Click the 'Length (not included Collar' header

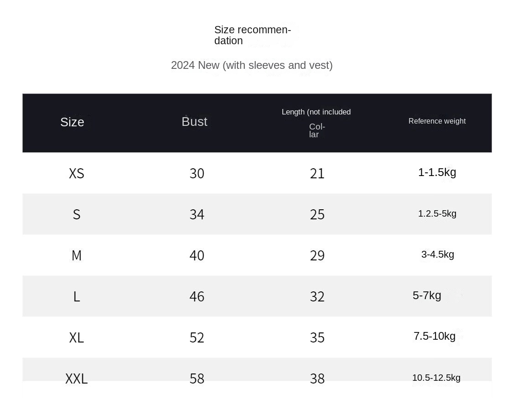tap(316, 123)
